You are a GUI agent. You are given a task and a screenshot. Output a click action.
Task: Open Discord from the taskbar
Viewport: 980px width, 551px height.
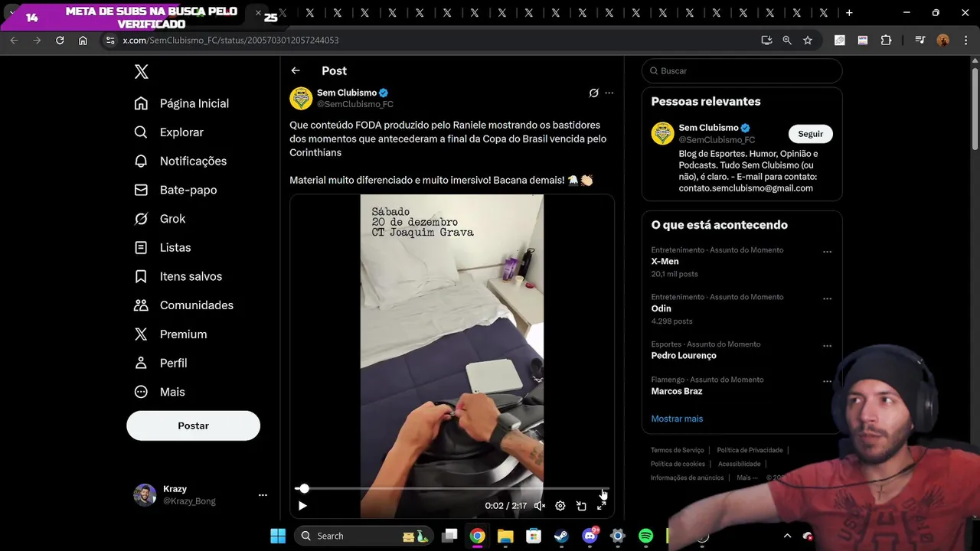tap(590, 536)
